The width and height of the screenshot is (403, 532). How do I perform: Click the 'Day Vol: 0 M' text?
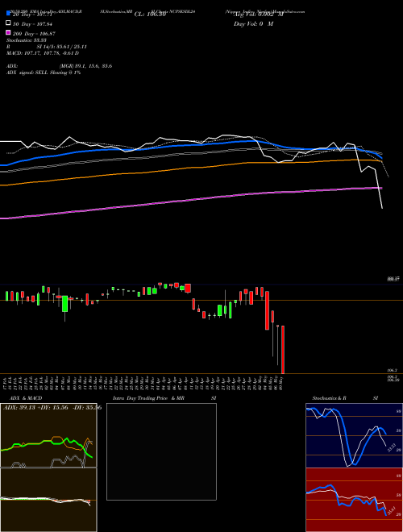click(x=253, y=24)
